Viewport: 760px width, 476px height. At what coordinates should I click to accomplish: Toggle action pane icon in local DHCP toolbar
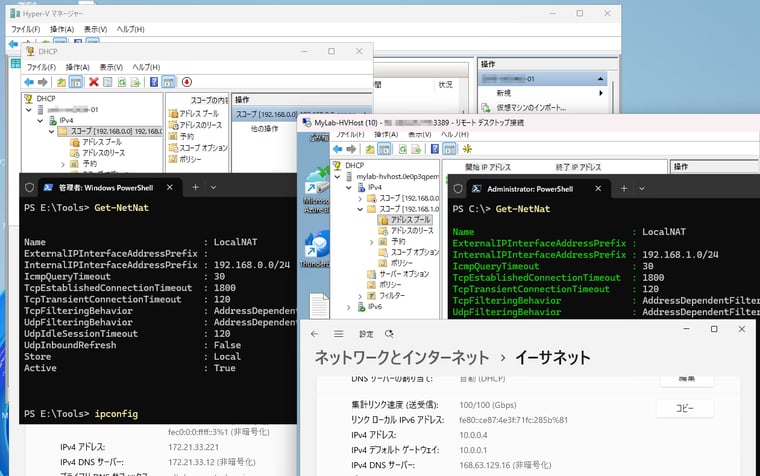[x=168, y=82]
